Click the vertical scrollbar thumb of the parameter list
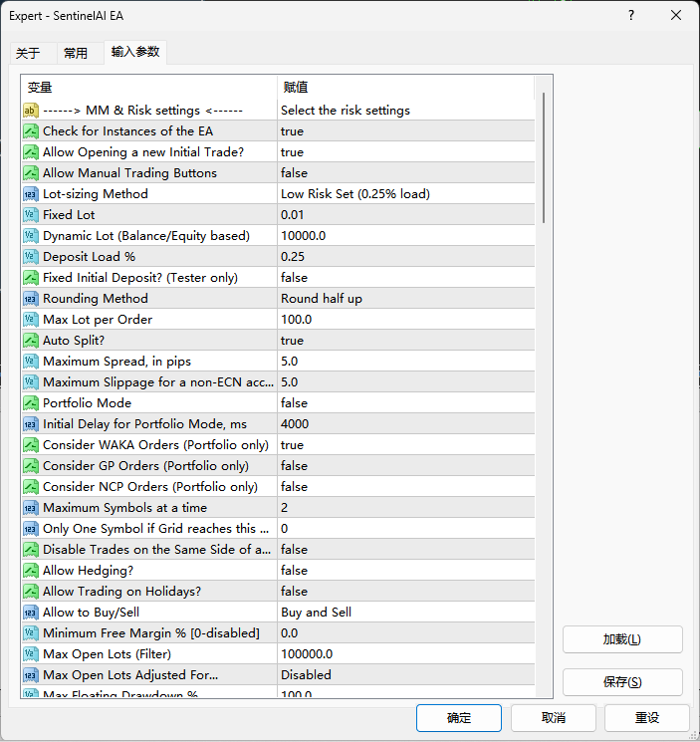This screenshot has width=700, height=742. [544, 157]
